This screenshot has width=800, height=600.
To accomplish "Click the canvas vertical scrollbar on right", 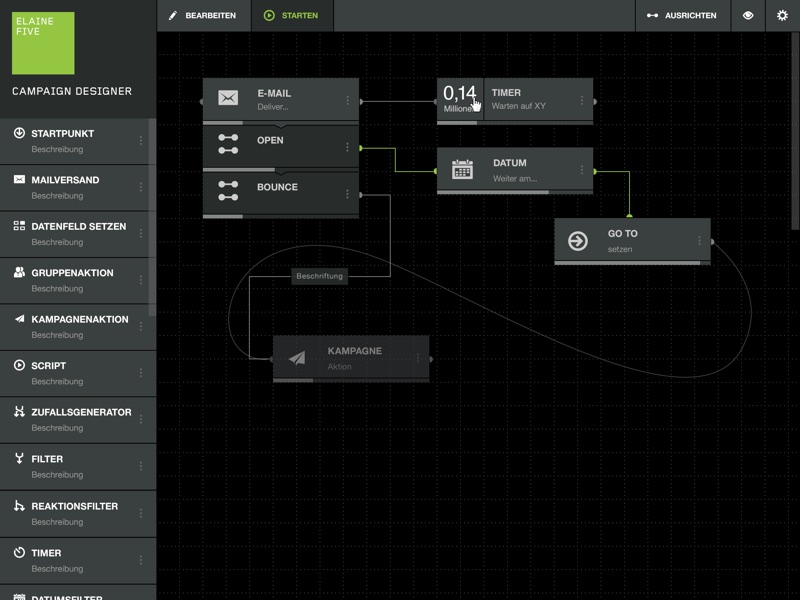I will click(795, 130).
